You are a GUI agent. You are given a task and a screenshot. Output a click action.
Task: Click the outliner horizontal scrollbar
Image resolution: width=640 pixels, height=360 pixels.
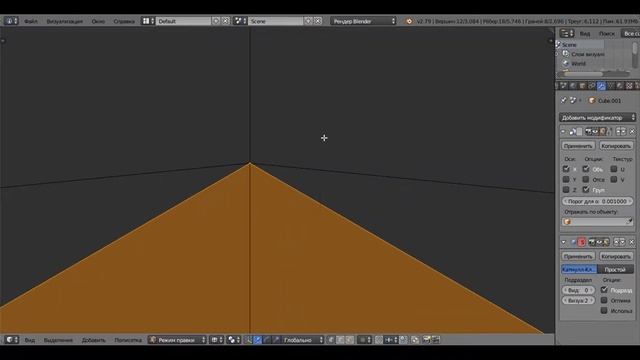(583, 74)
